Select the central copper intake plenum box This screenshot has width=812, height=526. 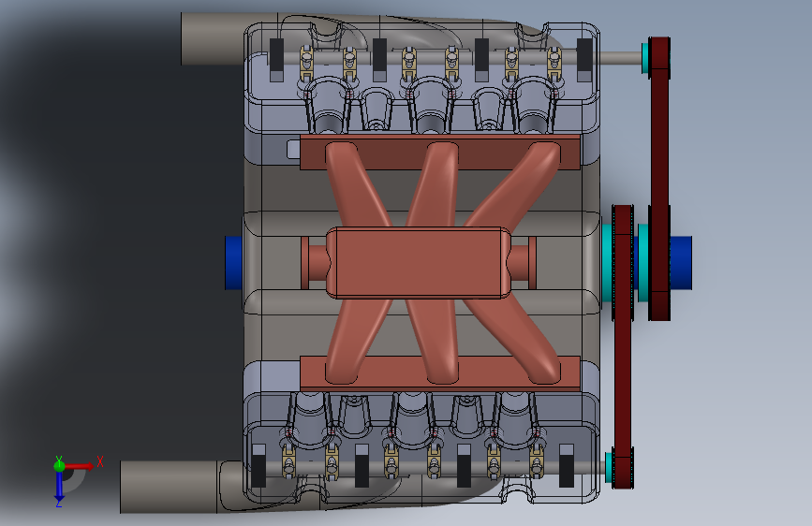pos(419,262)
